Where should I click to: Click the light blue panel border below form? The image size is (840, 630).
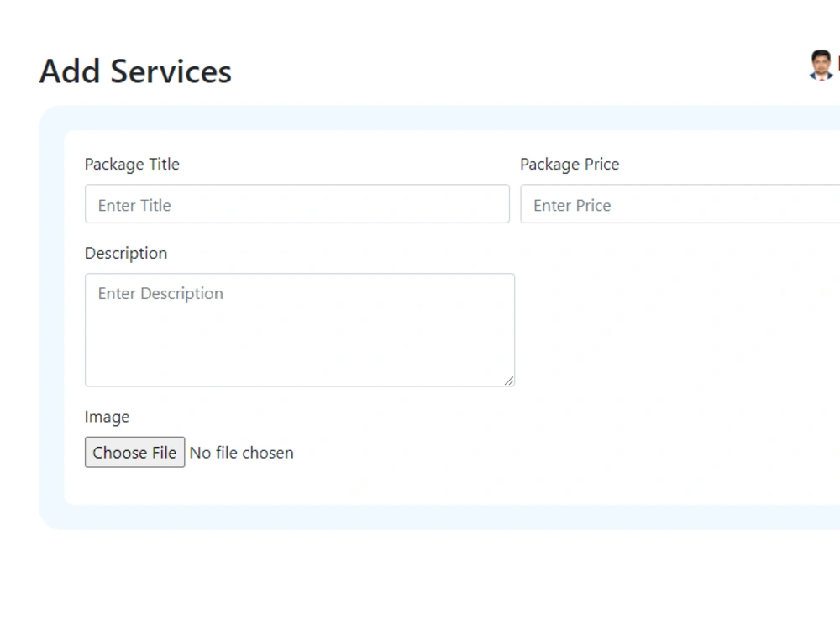click(439, 517)
